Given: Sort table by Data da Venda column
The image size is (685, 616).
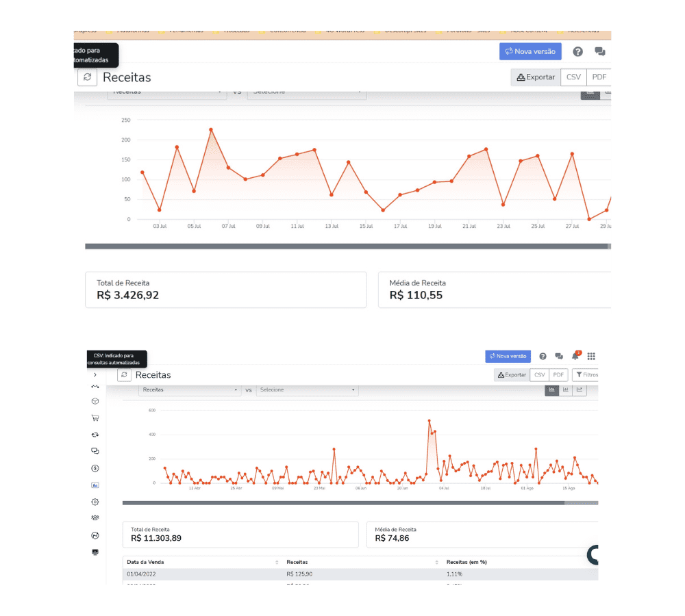Looking at the screenshot, I should point(276,563).
